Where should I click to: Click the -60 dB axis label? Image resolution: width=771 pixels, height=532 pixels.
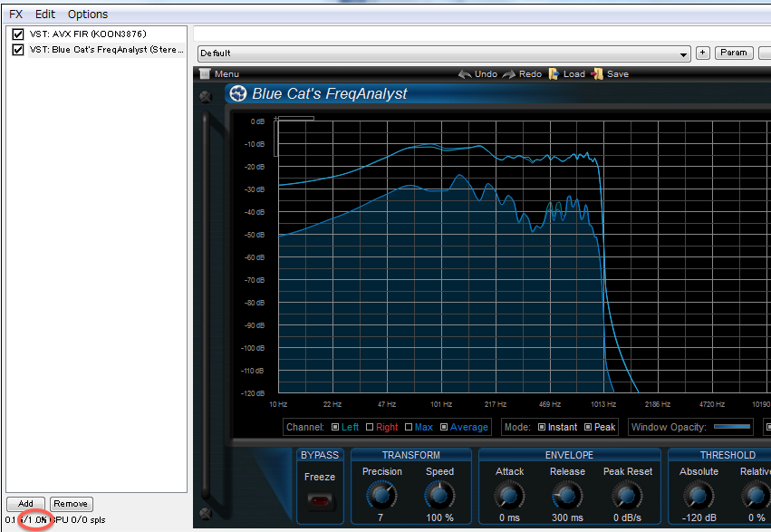coord(255,257)
